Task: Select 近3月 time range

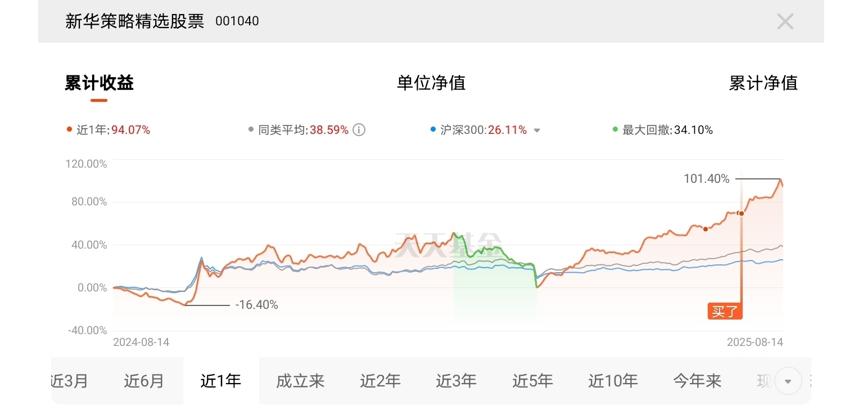Action: tap(69, 381)
